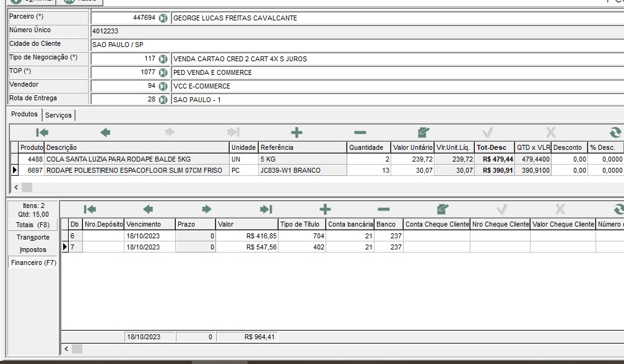The width and height of the screenshot is (624, 364).
Task: Jump to last record in the financial toolbar
Action: [266, 209]
